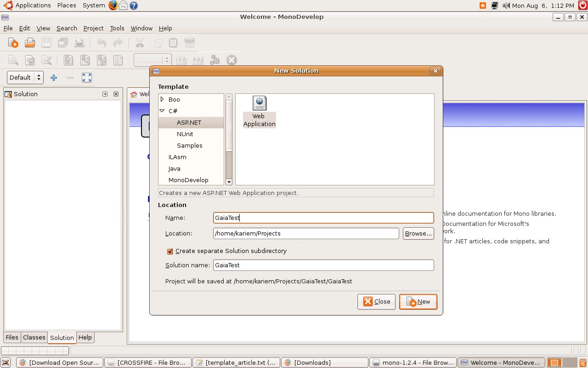Click the Save All toolbar icon
Viewport: 588px width, 368px height.
pos(63,43)
